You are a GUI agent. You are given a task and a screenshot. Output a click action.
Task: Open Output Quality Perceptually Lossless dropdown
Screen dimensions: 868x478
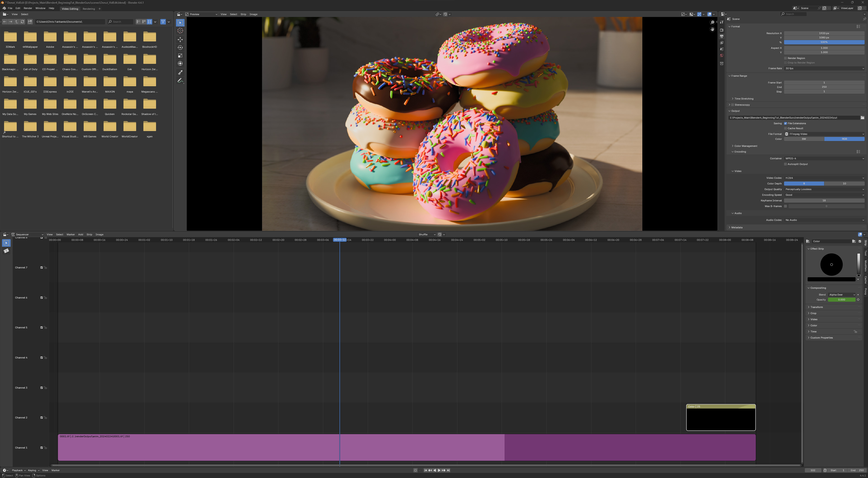[824, 189]
